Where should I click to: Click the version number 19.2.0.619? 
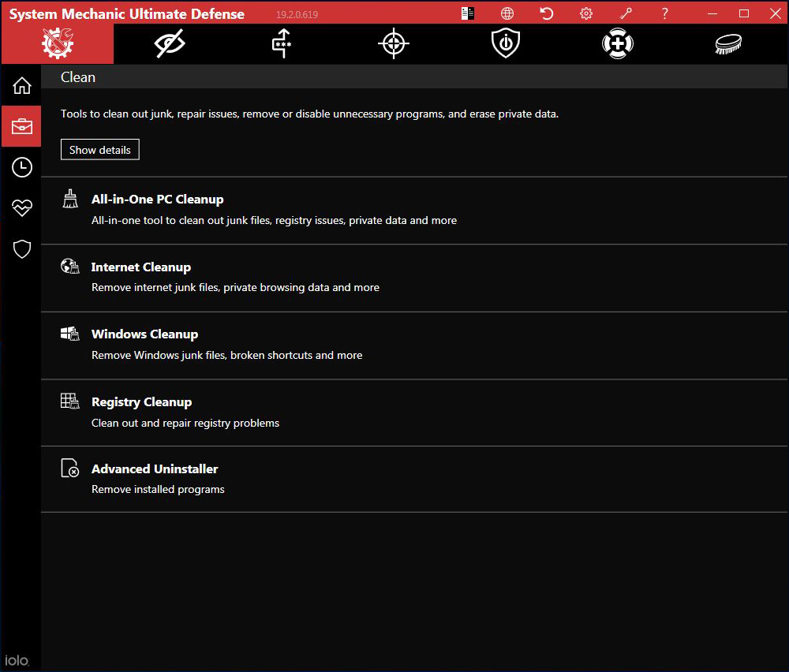tap(297, 14)
